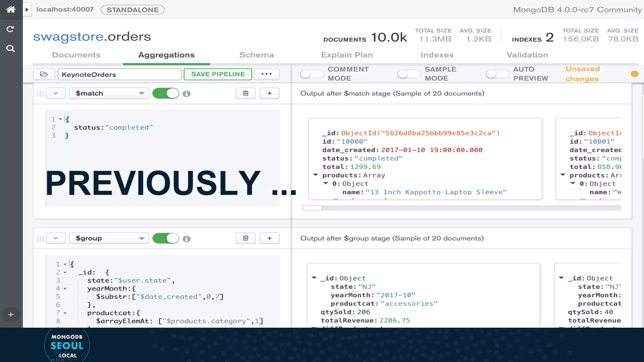This screenshot has width=644, height=362.
Task: Collapse the $match stage with chevron
Action: (x=56, y=93)
